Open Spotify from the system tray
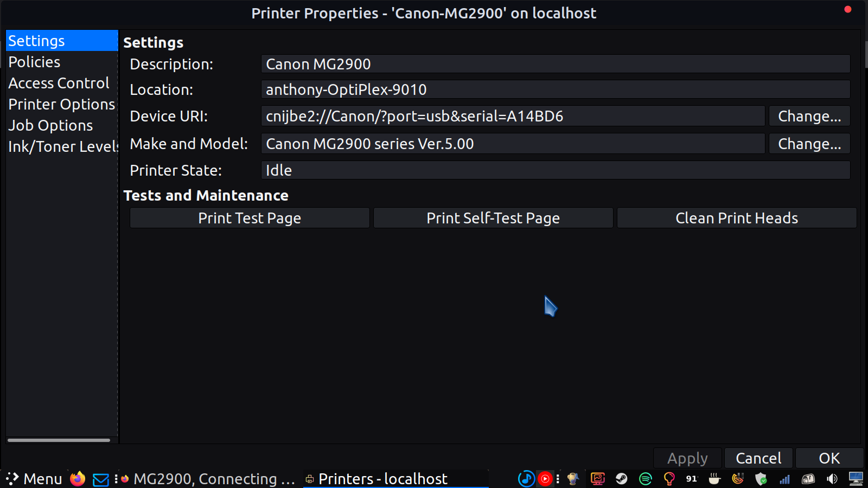This screenshot has height=488, width=868. pyautogui.click(x=646, y=479)
